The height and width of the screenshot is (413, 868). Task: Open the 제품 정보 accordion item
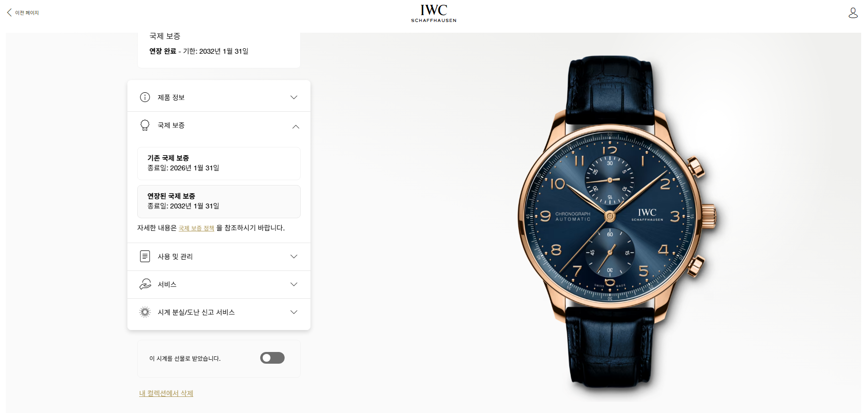219,97
